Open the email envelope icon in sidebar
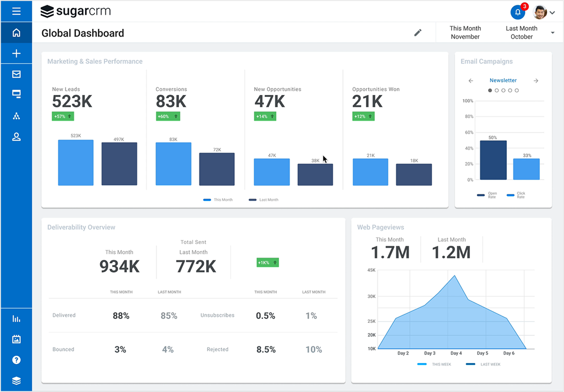The image size is (564, 392). pyautogui.click(x=16, y=74)
